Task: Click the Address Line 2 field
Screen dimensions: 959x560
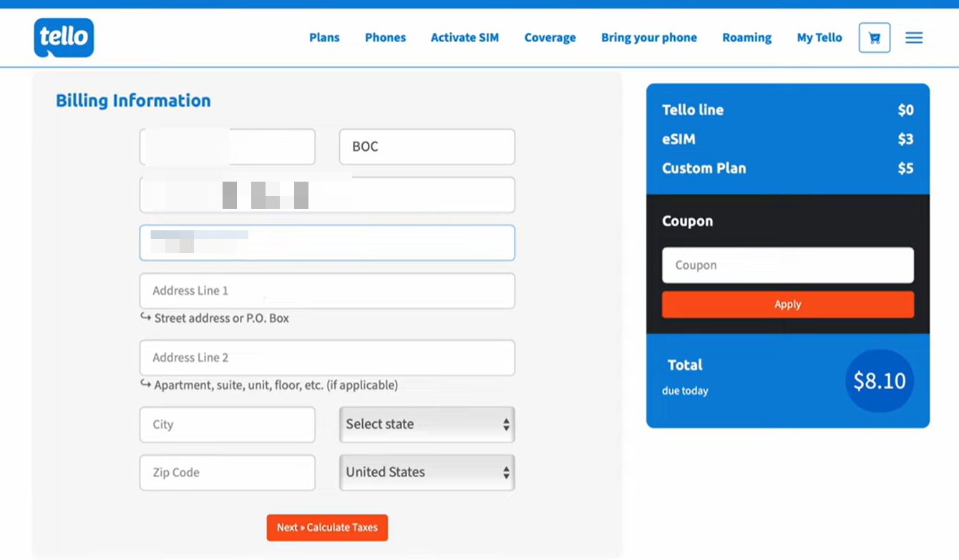Action: click(327, 358)
